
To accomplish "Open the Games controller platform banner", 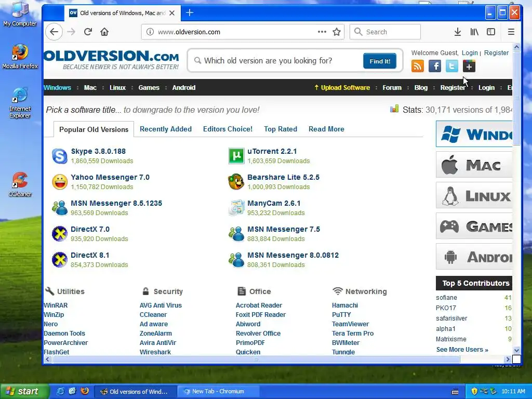I will point(474,226).
